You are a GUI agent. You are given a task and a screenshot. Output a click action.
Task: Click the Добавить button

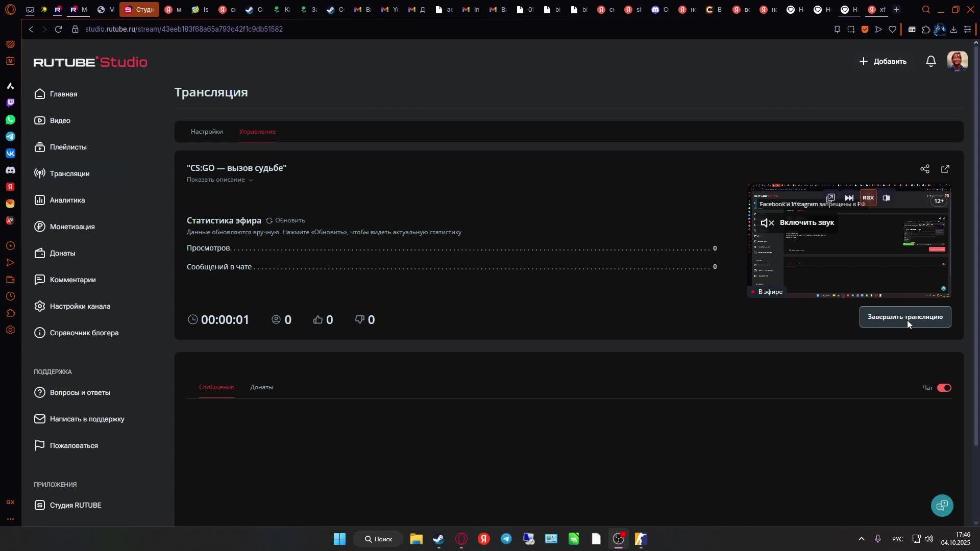[883, 61]
